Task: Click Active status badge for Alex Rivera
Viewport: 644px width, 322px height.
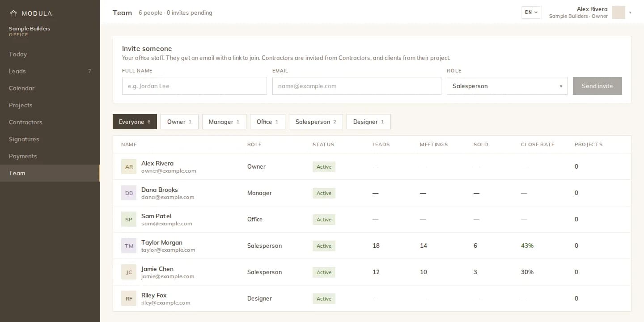Action: (324, 167)
